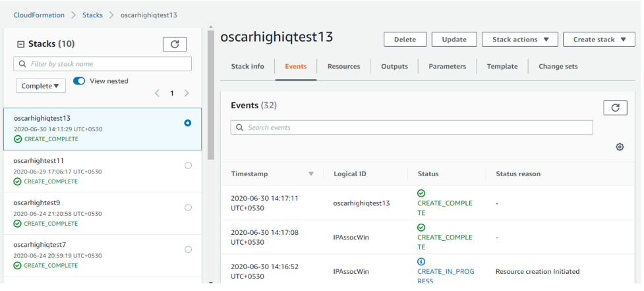Refresh the Stacks list

tap(175, 44)
